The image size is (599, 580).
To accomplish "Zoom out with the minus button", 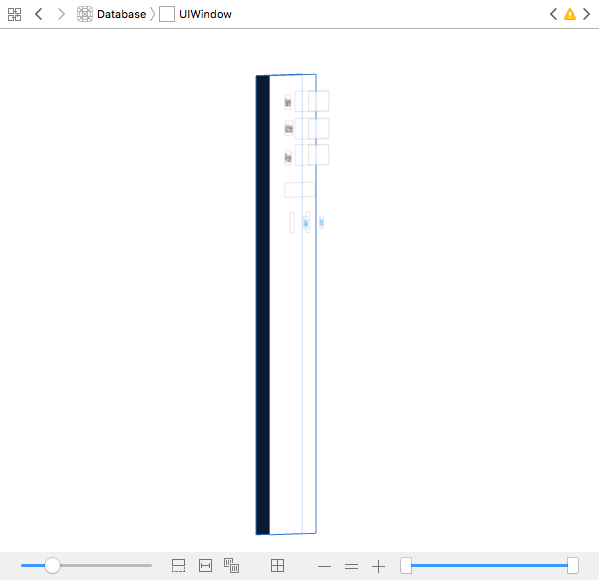I will click(x=324, y=566).
